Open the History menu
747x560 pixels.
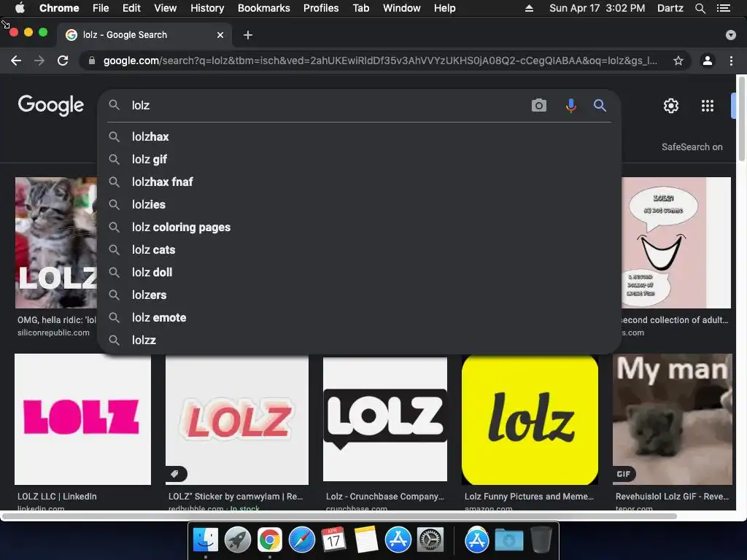point(207,8)
